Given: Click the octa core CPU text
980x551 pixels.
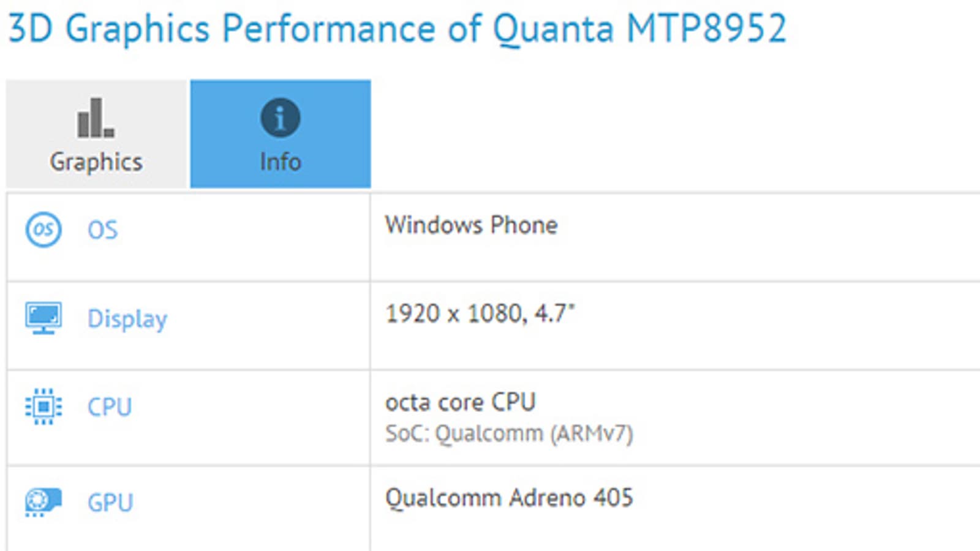Looking at the screenshot, I should click(x=460, y=402).
